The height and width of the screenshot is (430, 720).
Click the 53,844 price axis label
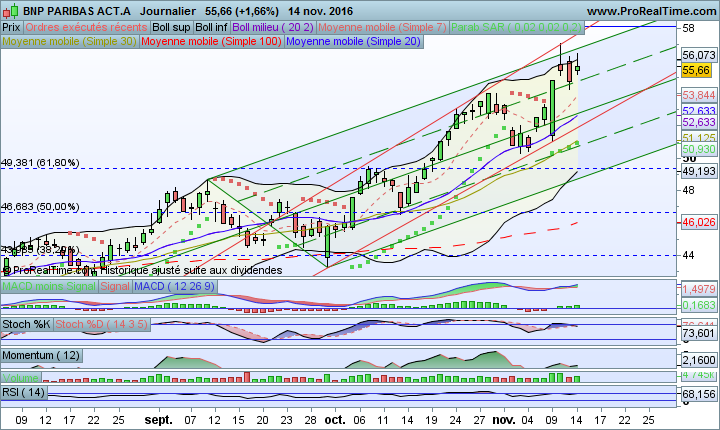click(x=698, y=95)
